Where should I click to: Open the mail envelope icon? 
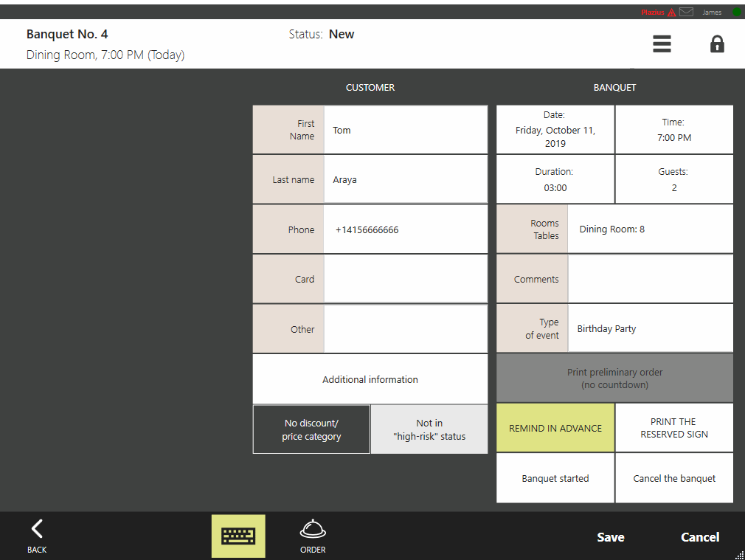point(686,12)
